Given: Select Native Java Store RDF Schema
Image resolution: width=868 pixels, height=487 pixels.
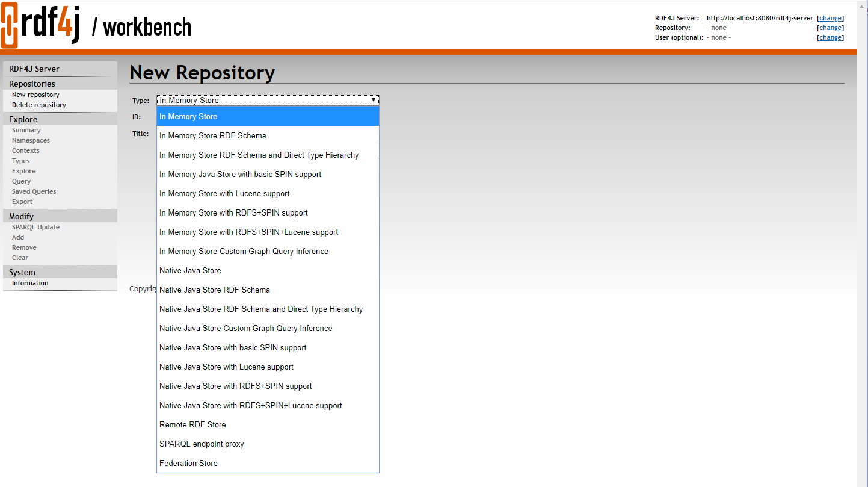Looking at the screenshot, I should click(268, 290).
